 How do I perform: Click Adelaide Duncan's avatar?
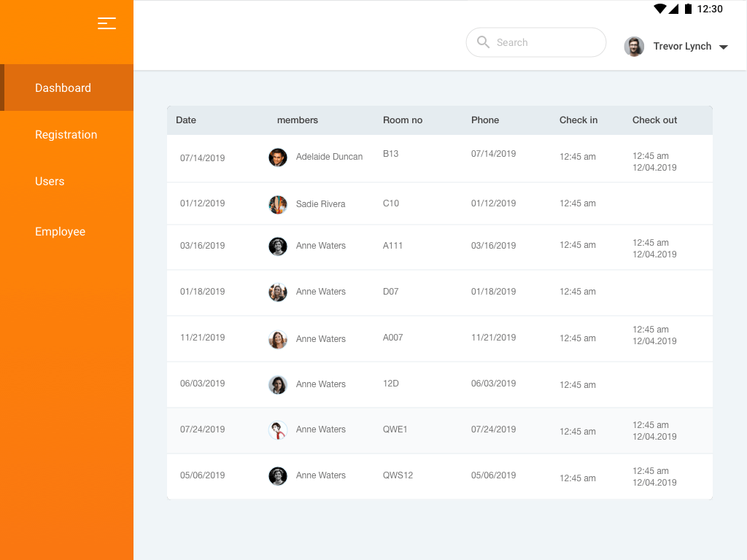[278, 157]
